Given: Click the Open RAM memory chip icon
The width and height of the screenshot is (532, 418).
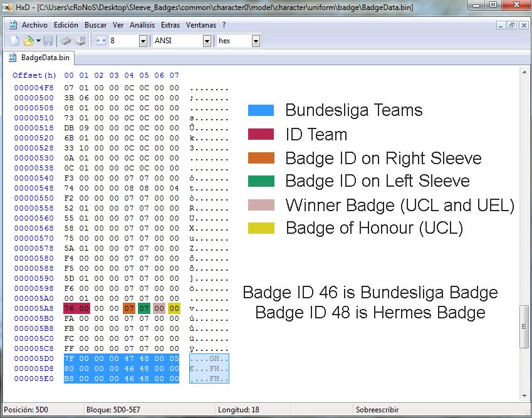Looking at the screenshot, I should [x=66, y=41].
